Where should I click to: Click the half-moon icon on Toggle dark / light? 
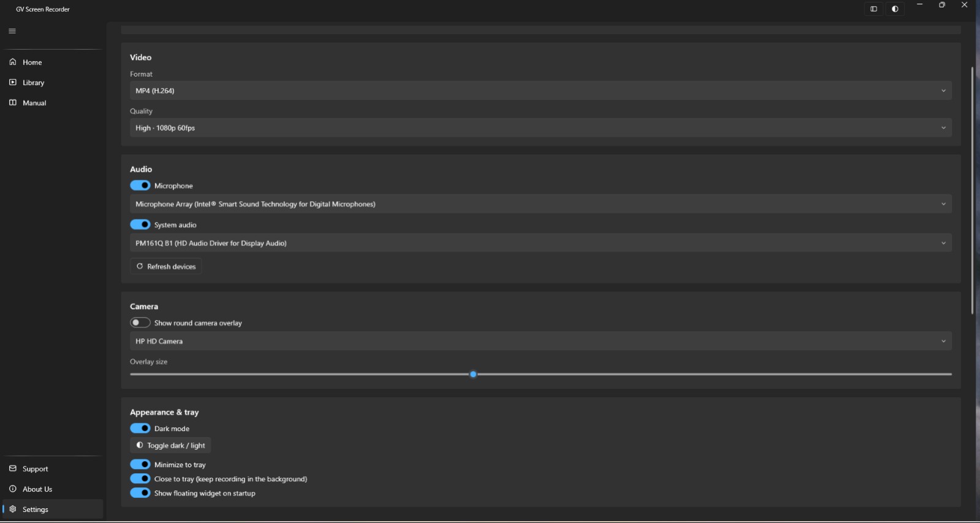(x=140, y=445)
